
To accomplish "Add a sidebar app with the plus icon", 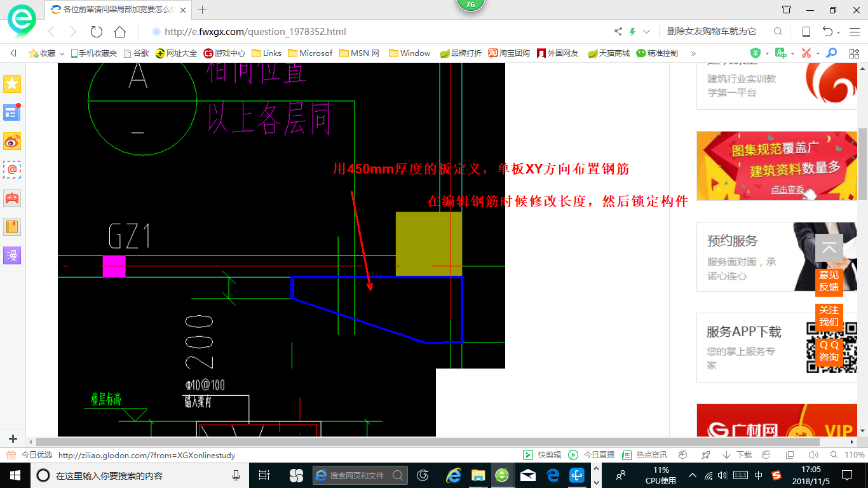I will (13, 438).
